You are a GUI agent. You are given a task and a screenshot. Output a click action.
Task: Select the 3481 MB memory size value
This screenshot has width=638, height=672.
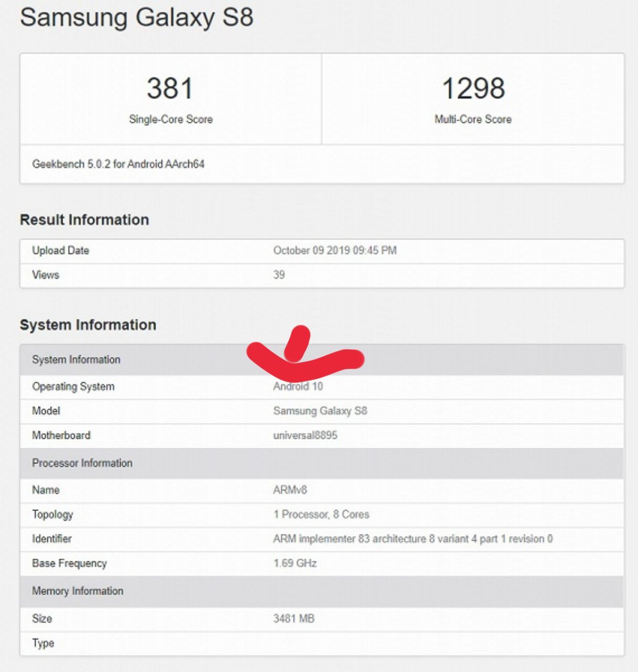point(294,618)
